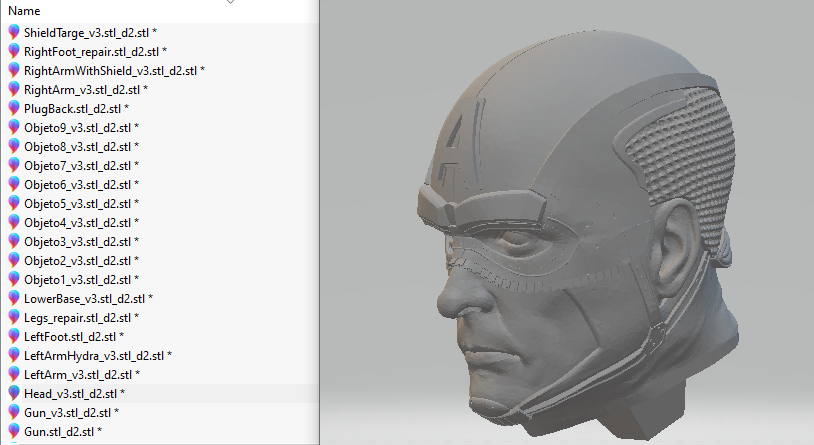Click the Legs_repair.stl_d2.stl file icon

pos(14,317)
